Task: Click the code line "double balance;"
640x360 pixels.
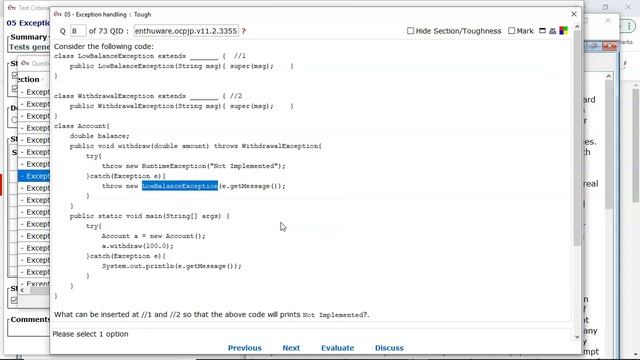Action: 100,136
